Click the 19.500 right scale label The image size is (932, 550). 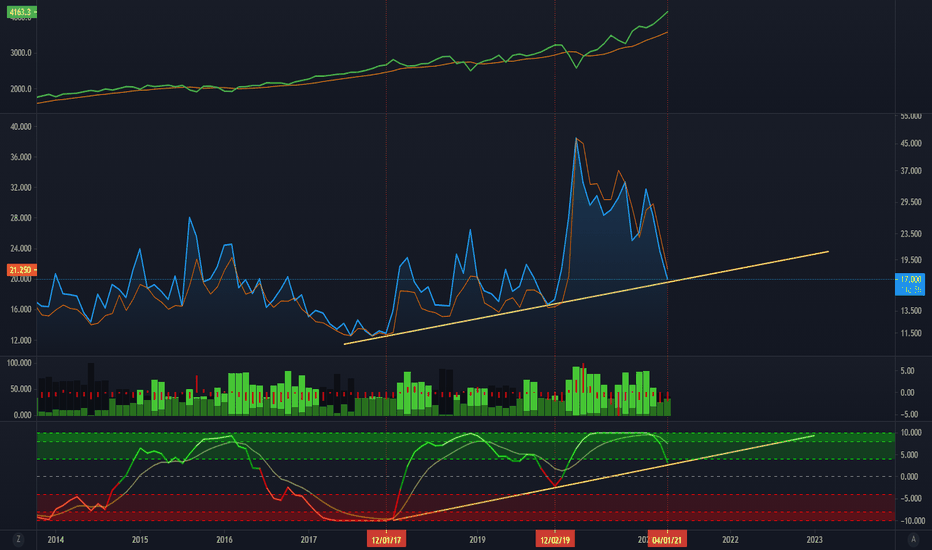pyautogui.click(x=911, y=260)
